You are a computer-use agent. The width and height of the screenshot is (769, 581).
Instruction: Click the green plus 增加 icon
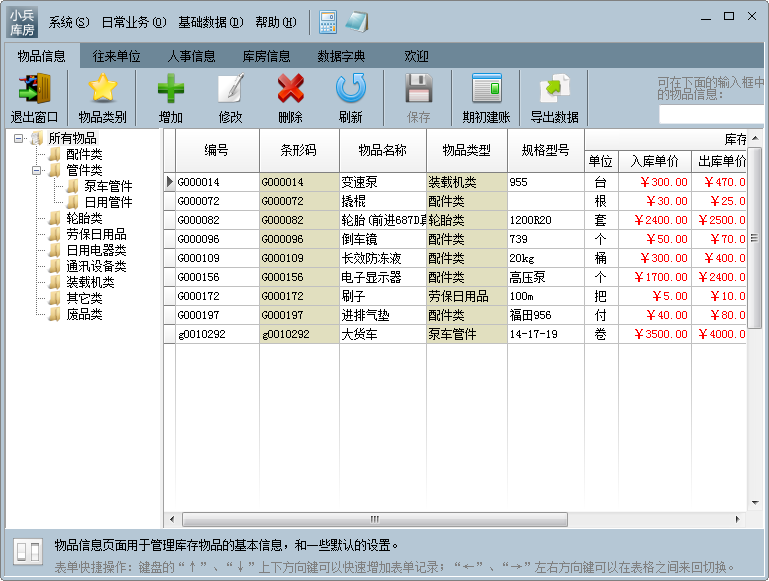[x=171, y=88]
